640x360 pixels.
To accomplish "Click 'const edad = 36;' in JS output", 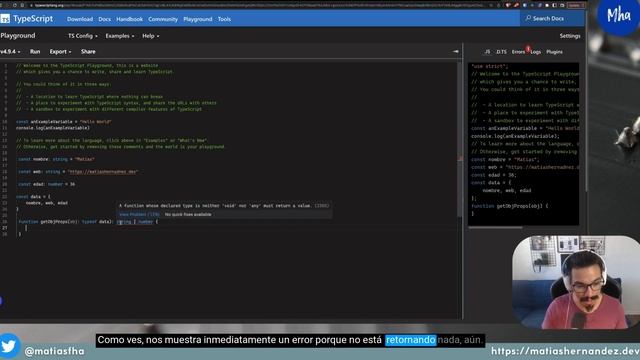I will click(x=493, y=175).
